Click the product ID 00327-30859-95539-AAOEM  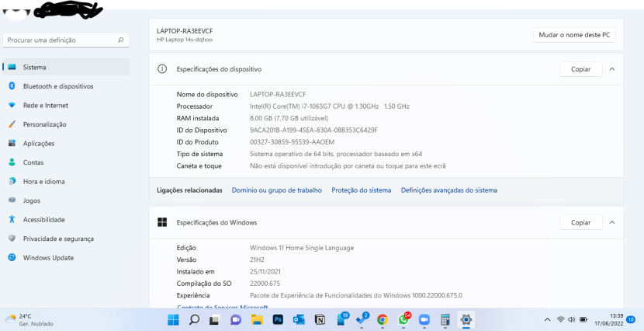[x=292, y=142]
